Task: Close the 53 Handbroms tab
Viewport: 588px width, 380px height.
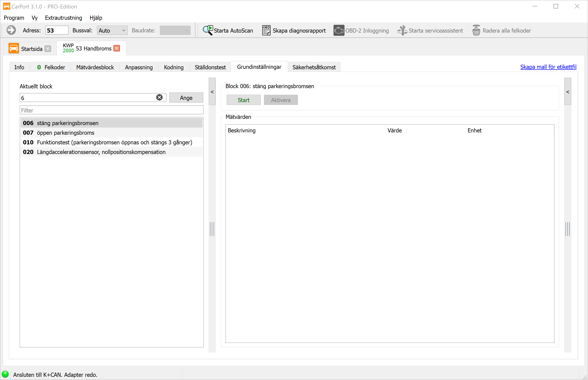Action: tap(117, 48)
